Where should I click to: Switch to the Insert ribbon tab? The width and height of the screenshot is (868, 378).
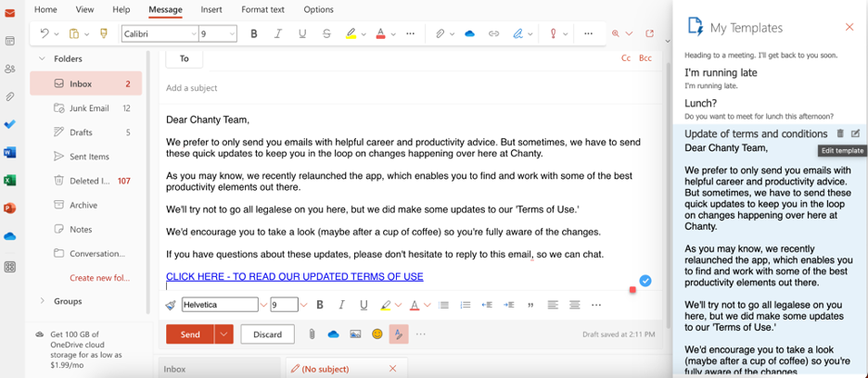point(211,9)
